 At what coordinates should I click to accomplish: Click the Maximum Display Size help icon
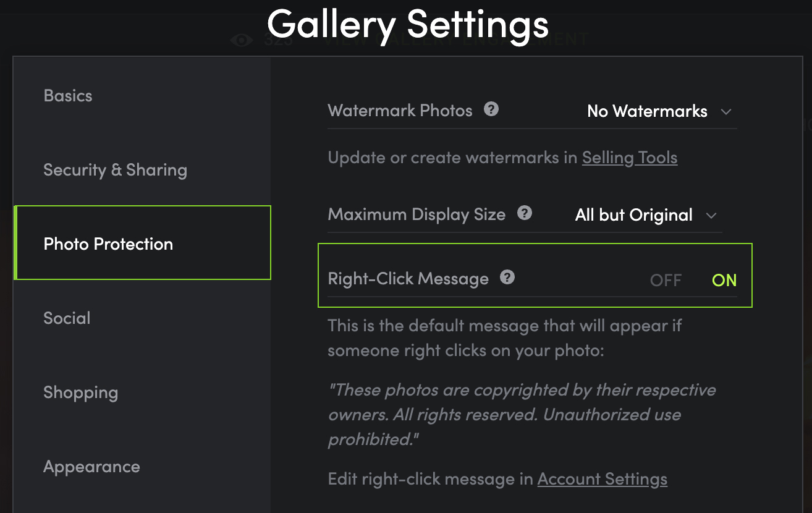pyautogui.click(x=525, y=213)
